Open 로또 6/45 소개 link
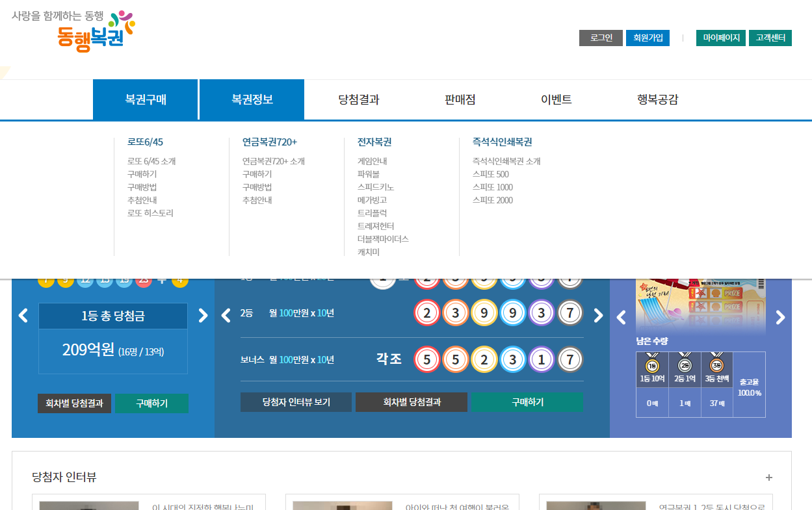The height and width of the screenshot is (510, 812). pyautogui.click(x=151, y=161)
